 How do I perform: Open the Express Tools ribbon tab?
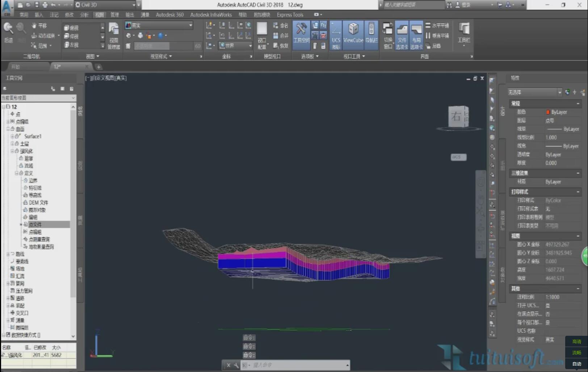point(290,15)
